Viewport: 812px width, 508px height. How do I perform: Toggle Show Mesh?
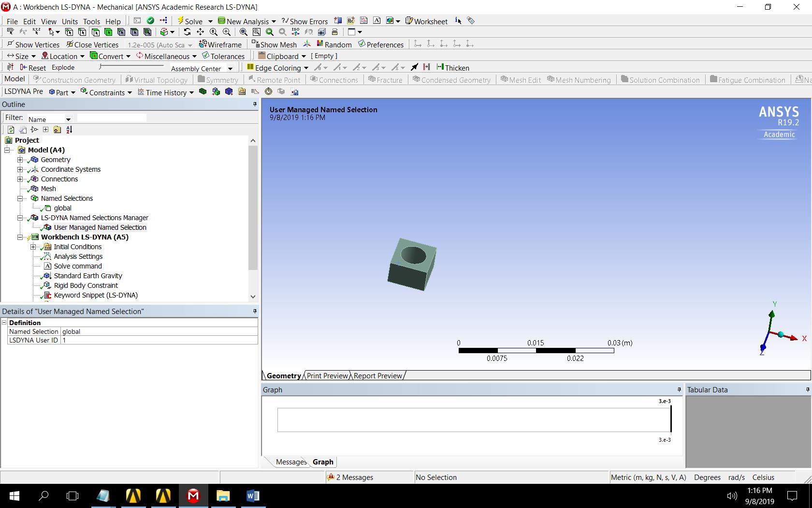(274, 45)
